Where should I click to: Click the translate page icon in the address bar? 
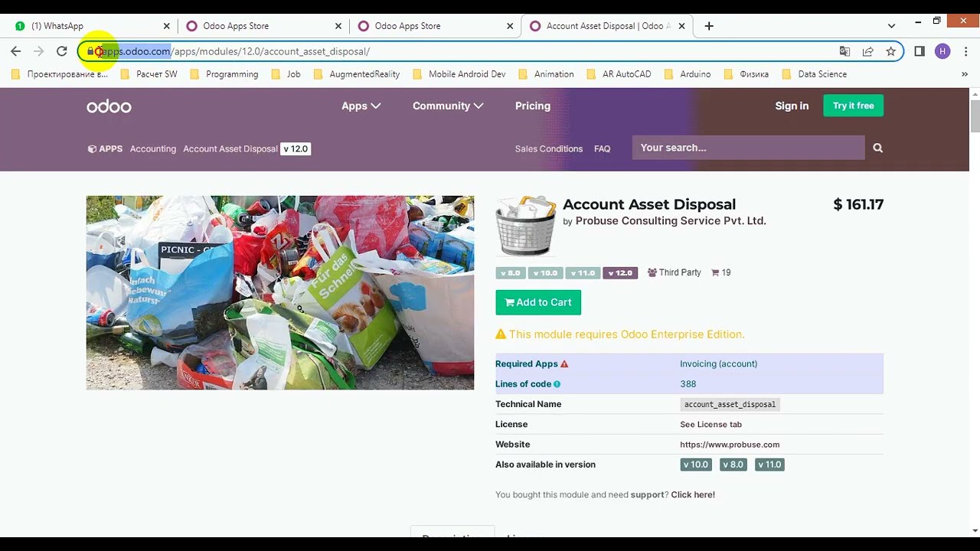click(844, 51)
